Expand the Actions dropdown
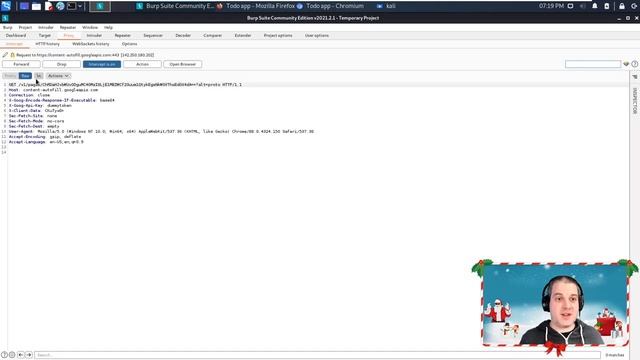This screenshot has width=640, height=360. [58, 76]
